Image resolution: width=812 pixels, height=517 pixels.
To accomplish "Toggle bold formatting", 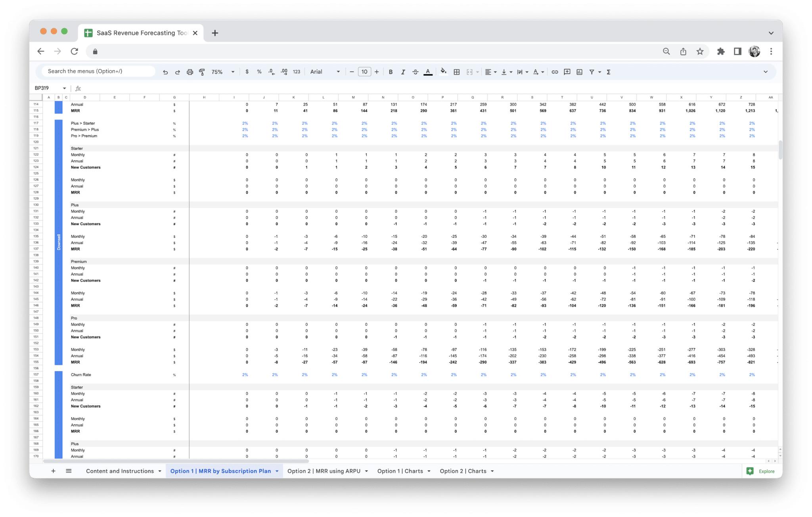I will tap(391, 72).
